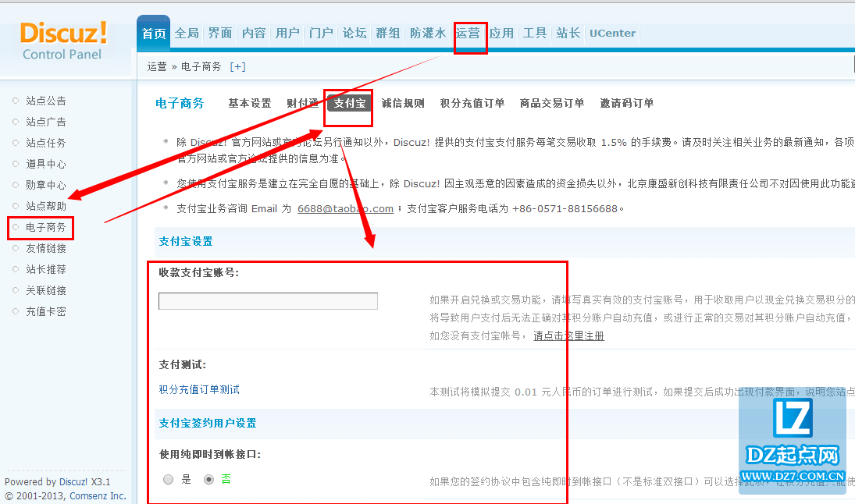
Task: Open 友情链接 in the sidebar
Action: [46, 248]
